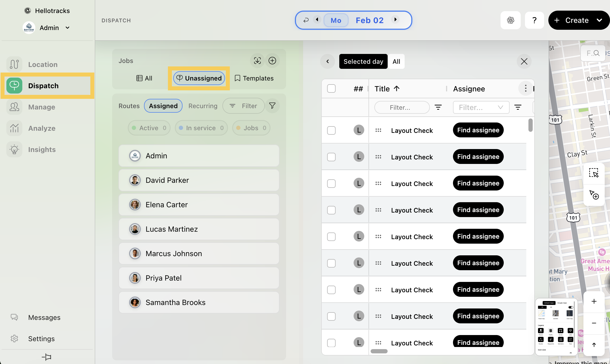Activate the map area selection tool

594,173
